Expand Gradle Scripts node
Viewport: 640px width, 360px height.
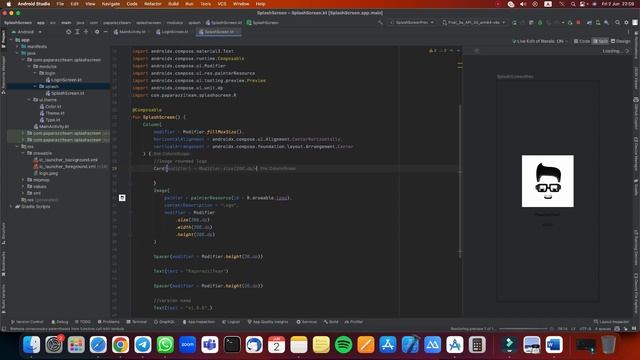pyautogui.click(x=11, y=207)
